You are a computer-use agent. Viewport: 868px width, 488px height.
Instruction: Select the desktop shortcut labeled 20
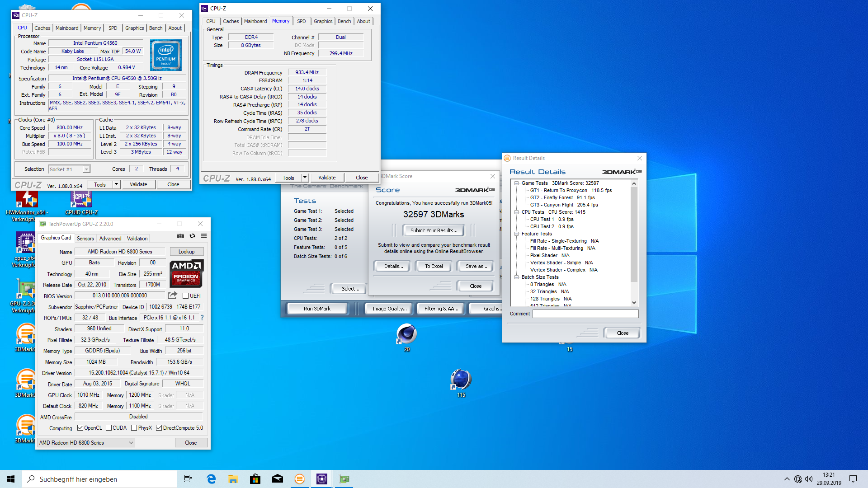(407, 338)
